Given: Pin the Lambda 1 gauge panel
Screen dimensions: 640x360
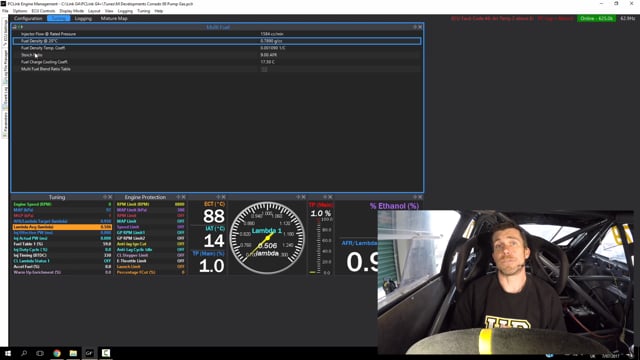Looking at the screenshot, I should coord(298,197).
